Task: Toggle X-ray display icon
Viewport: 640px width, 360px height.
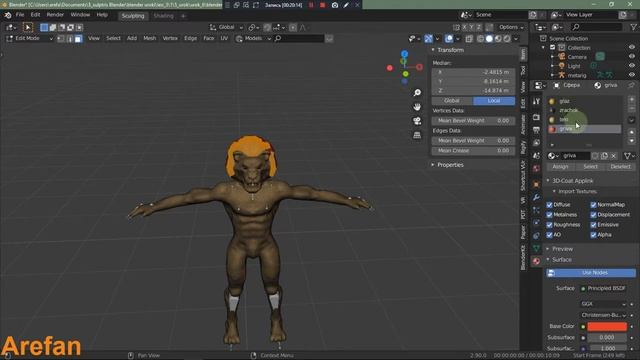Action: point(469,39)
